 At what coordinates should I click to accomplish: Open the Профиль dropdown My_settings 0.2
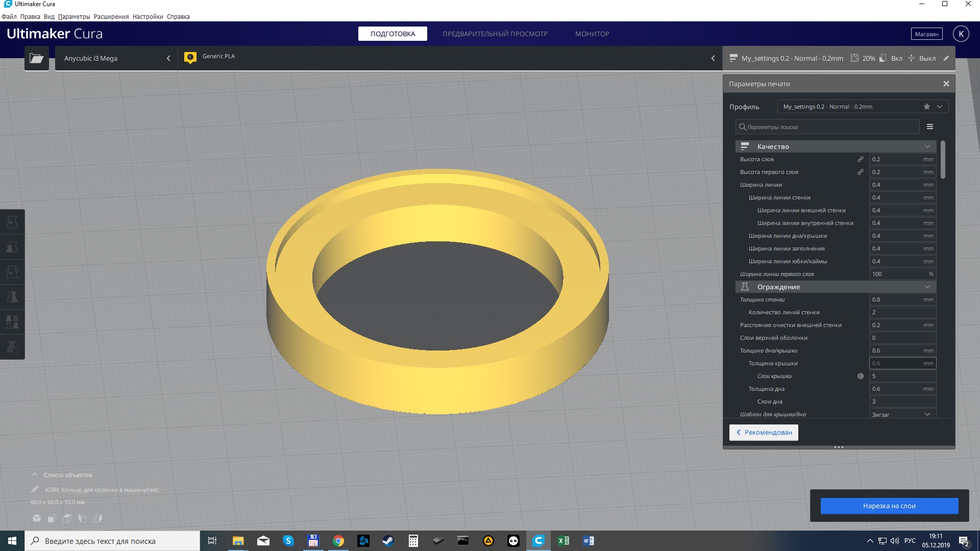(x=863, y=107)
